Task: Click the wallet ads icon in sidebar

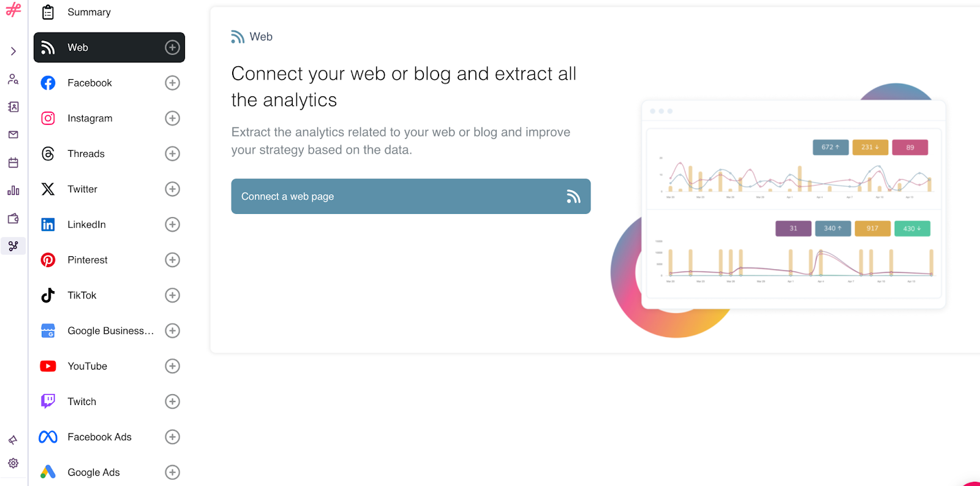Action: [13, 218]
